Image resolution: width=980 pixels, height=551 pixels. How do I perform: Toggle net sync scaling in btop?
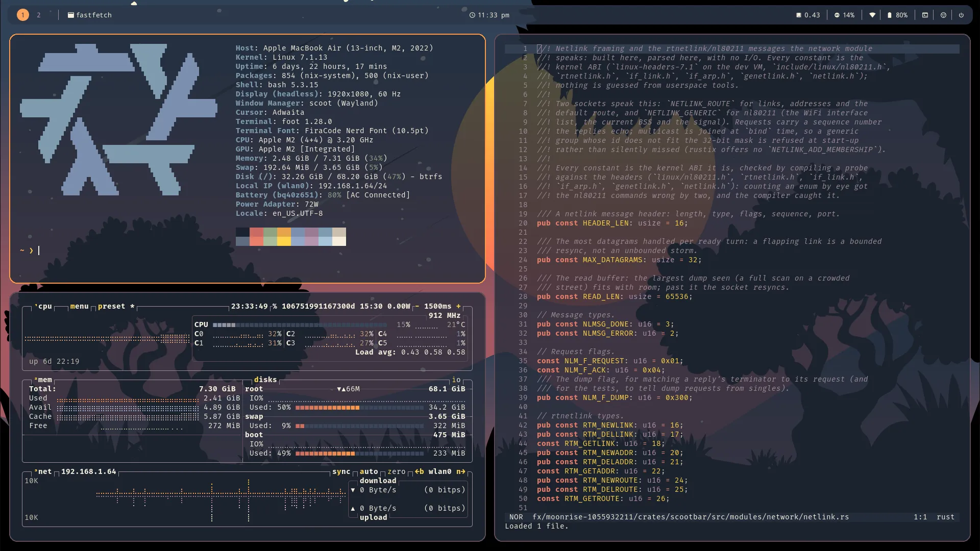click(341, 471)
